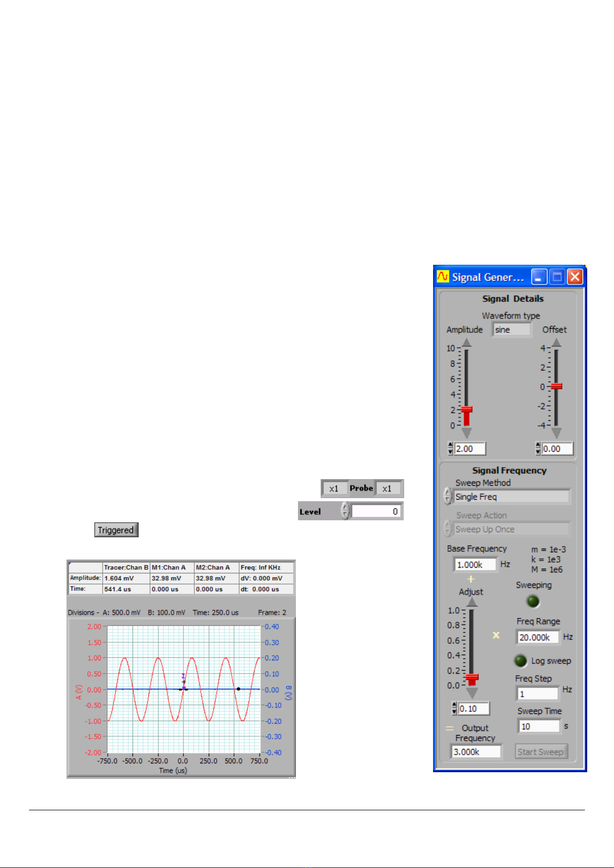614x868 pixels.
Task: Step the Sweep Action spinner arrows
Action: [x=447, y=529]
